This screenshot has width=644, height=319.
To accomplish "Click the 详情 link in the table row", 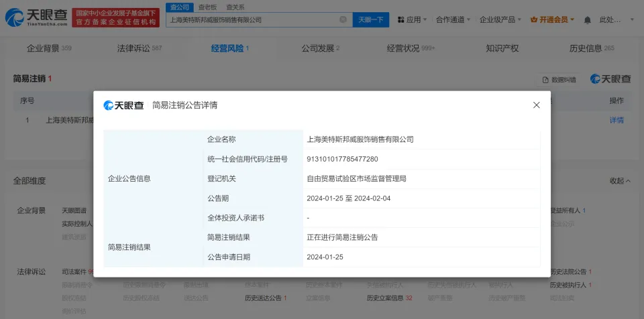I will (x=616, y=121).
